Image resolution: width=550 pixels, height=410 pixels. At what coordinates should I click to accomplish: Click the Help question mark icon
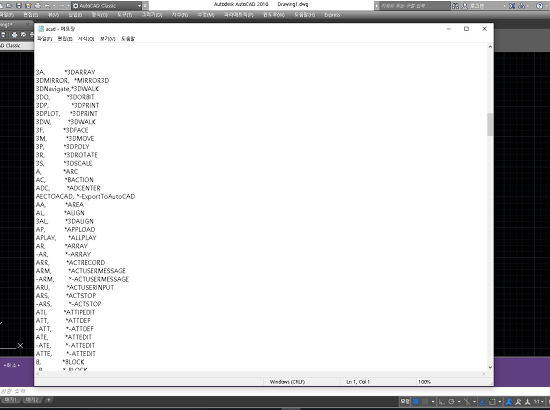pos(539,6)
